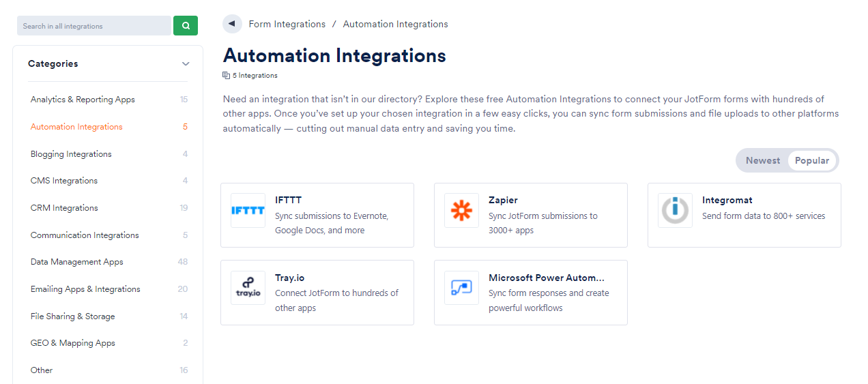Open the Zapier integration title
Screen dimensions: 868x384
(x=503, y=200)
